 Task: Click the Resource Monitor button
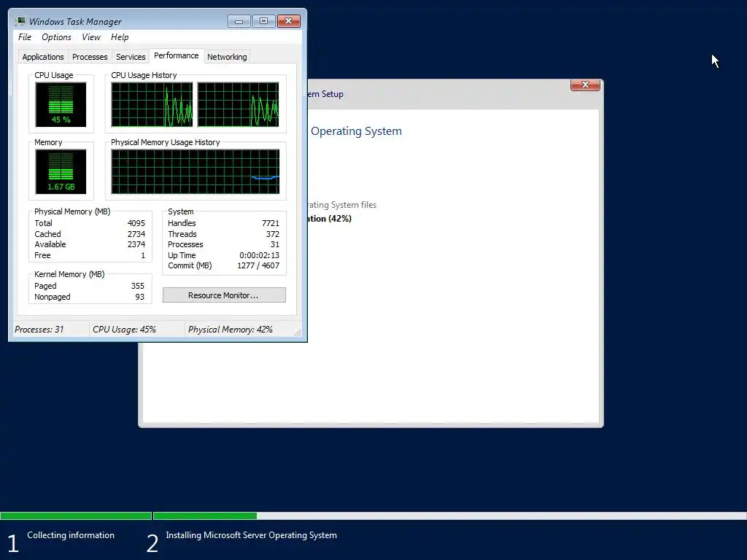point(224,295)
